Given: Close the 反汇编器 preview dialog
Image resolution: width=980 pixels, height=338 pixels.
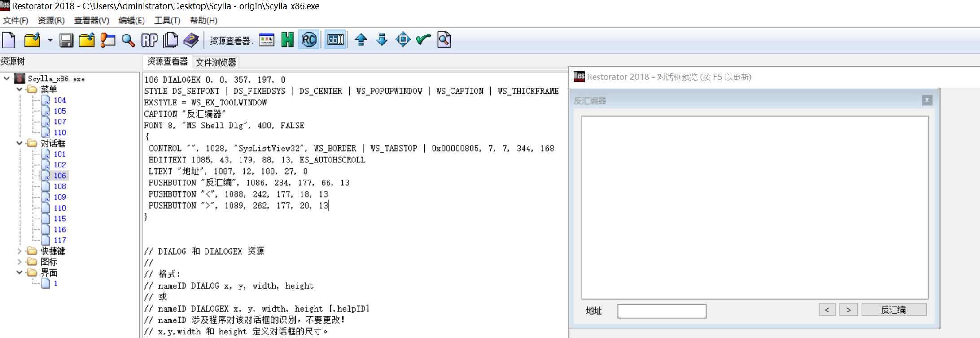Looking at the screenshot, I should click(927, 100).
